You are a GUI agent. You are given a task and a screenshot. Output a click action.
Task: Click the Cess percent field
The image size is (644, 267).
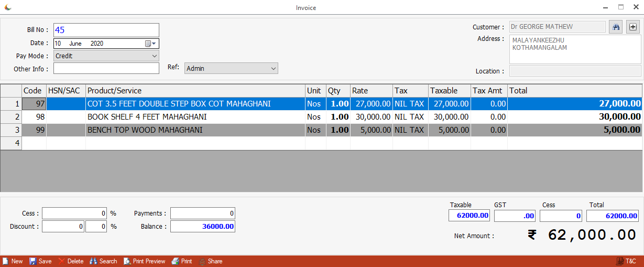point(75,213)
